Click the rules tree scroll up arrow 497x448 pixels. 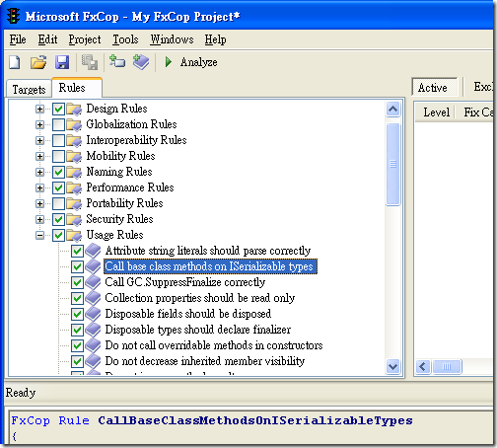(x=393, y=110)
